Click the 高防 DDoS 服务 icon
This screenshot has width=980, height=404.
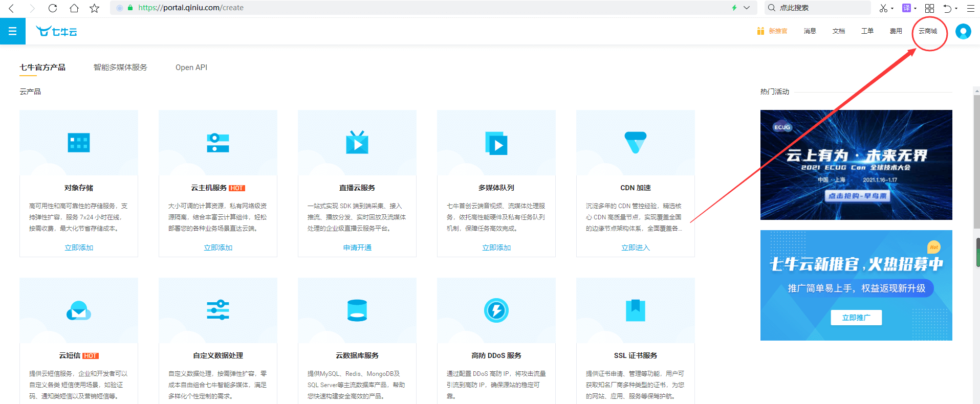pyautogui.click(x=496, y=310)
